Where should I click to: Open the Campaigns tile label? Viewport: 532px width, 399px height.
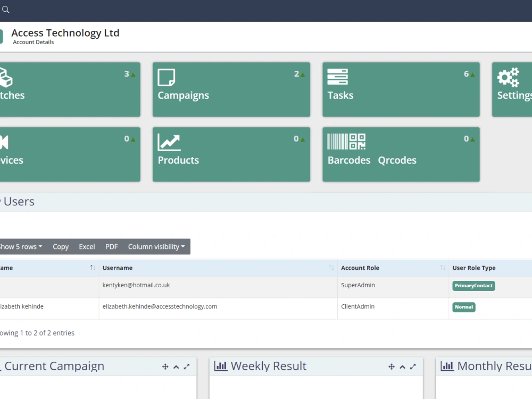(x=183, y=95)
